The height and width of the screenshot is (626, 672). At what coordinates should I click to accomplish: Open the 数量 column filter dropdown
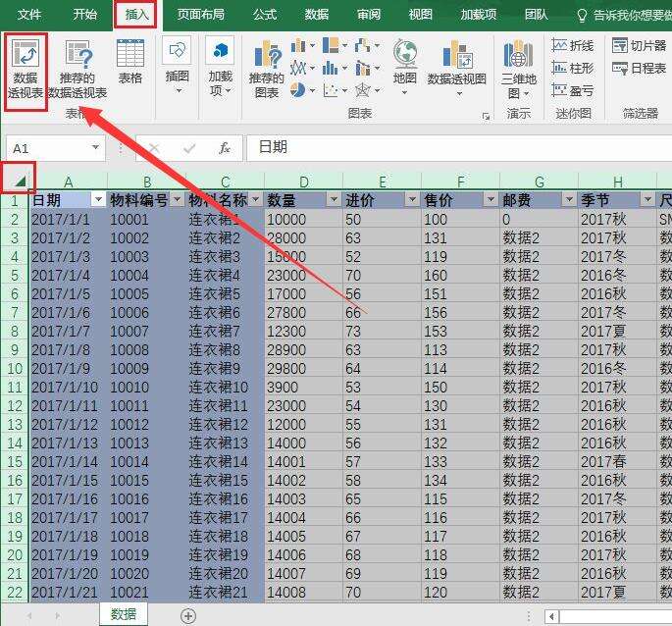click(x=334, y=200)
